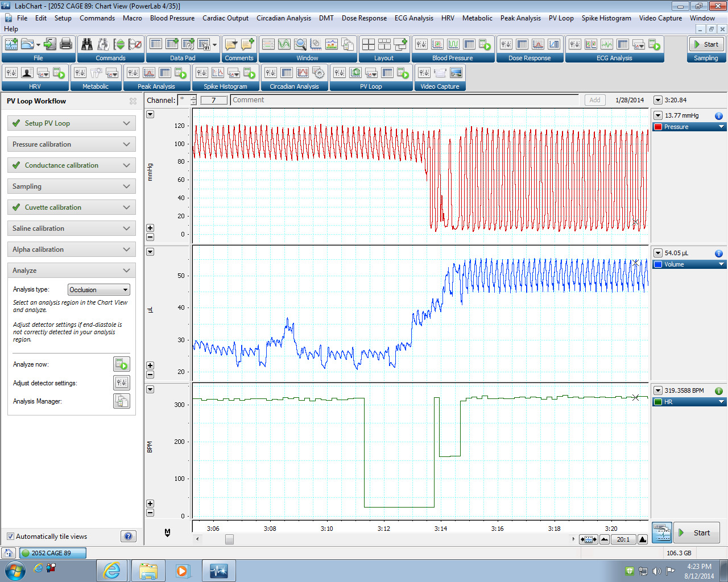Click the Add comment button
This screenshot has height=582, width=728.
coord(595,100)
